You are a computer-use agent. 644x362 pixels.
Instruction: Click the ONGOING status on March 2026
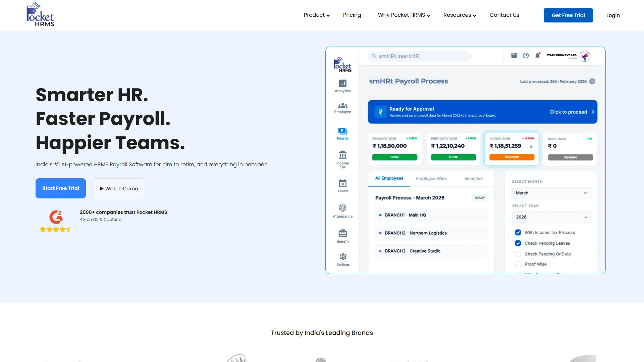click(x=512, y=157)
